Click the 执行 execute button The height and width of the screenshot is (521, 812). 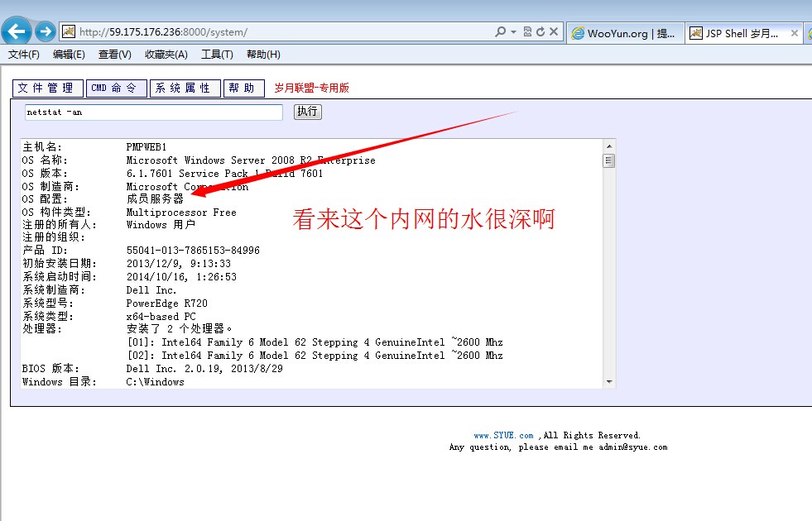pyautogui.click(x=308, y=112)
